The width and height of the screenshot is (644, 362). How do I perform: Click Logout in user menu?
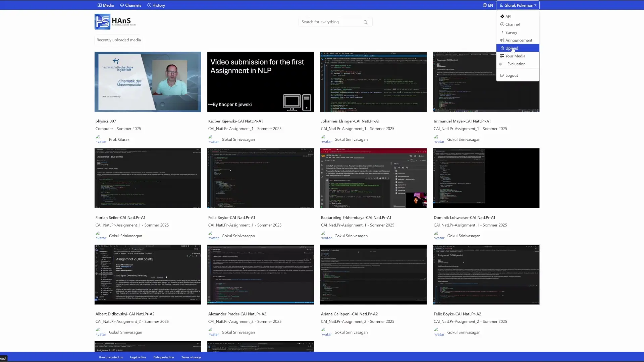(x=511, y=75)
